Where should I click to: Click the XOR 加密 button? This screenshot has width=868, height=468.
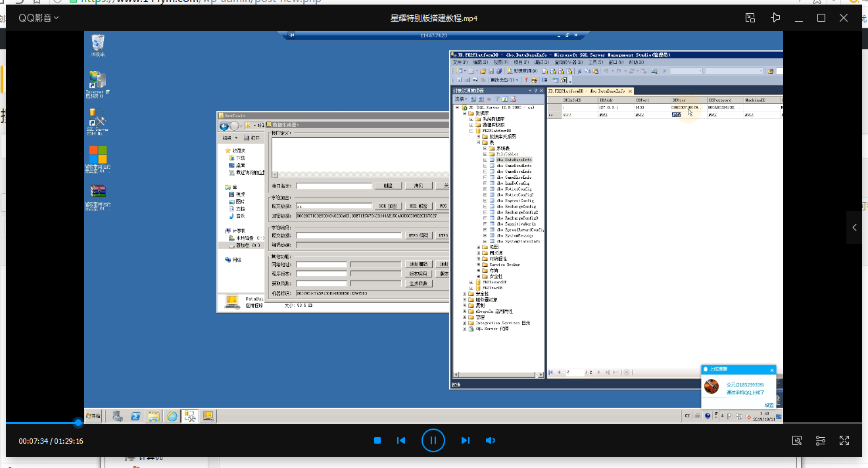click(388, 206)
